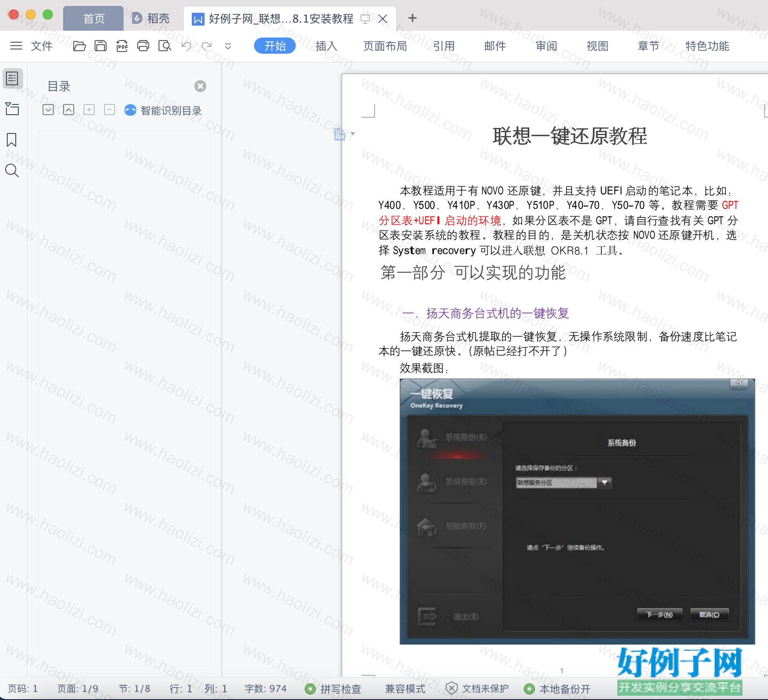The width and height of the screenshot is (768, 700).
Task: Toggle 本地备份开 local backup
Action: [x=557, y=688]
